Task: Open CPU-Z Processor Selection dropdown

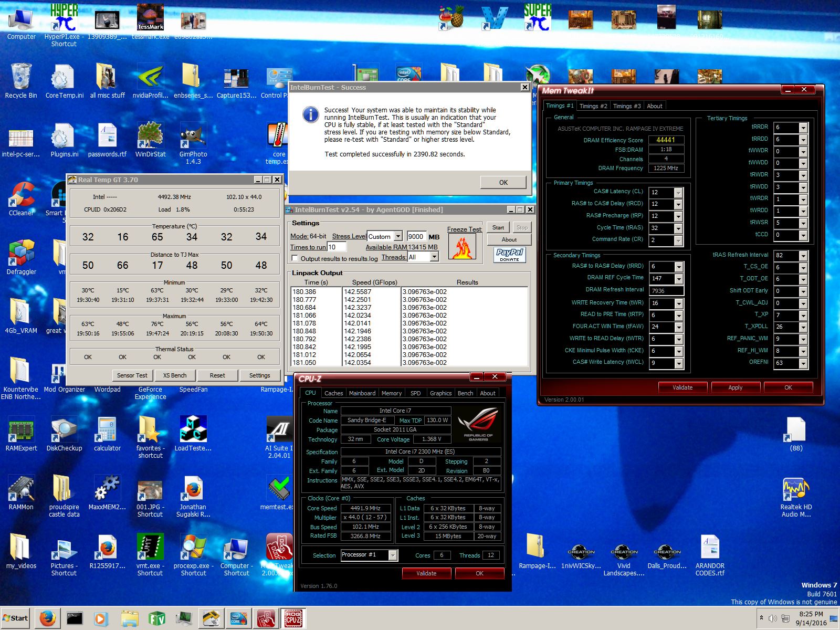Action: click(393, 555)
